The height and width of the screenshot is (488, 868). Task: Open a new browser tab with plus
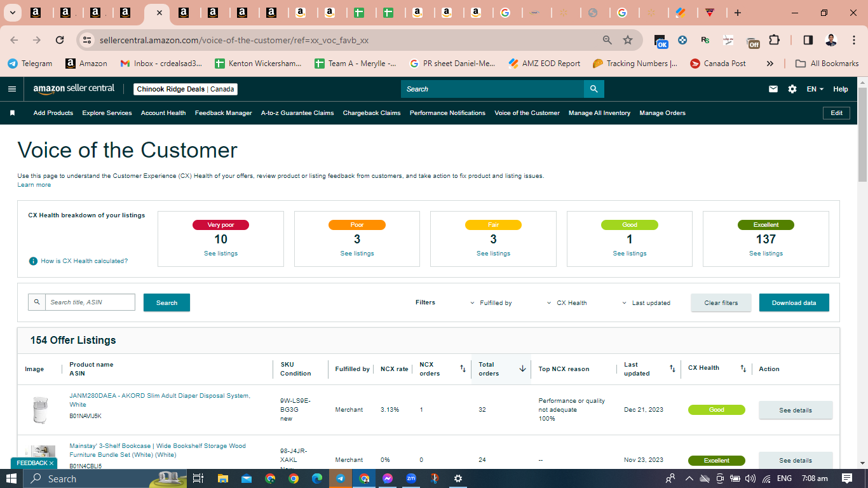[x=738, y=13]
